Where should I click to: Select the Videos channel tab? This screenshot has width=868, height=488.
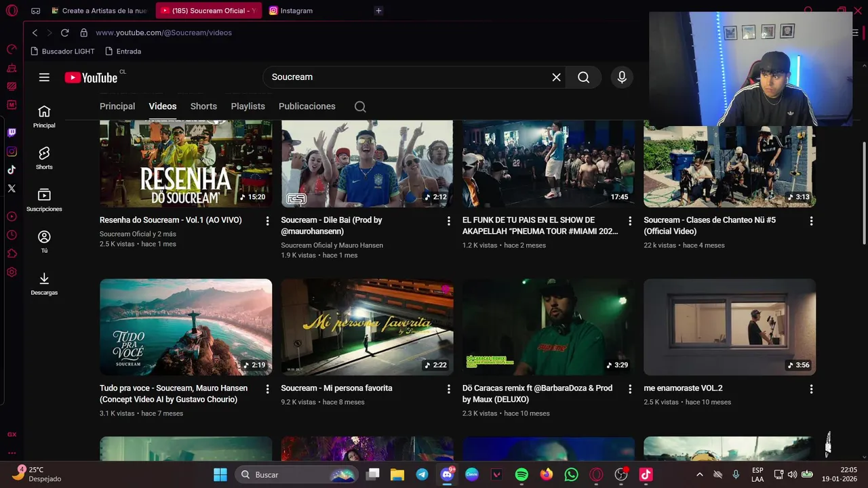click(163, 106)
